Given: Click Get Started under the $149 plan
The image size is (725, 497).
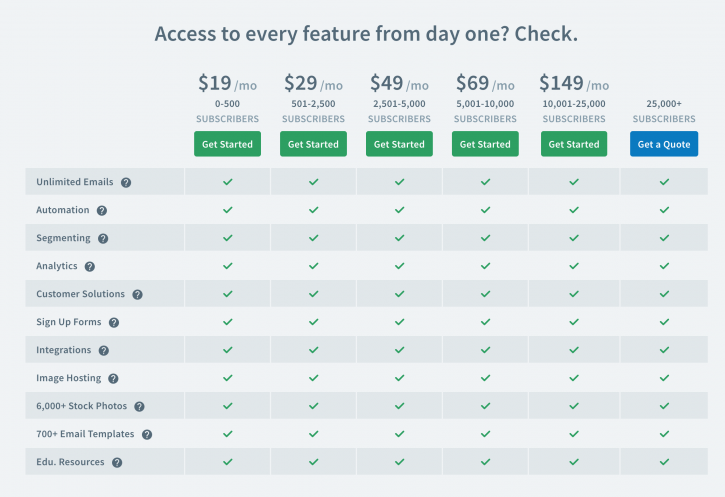Looking at the screenshot, I should 575,144.
